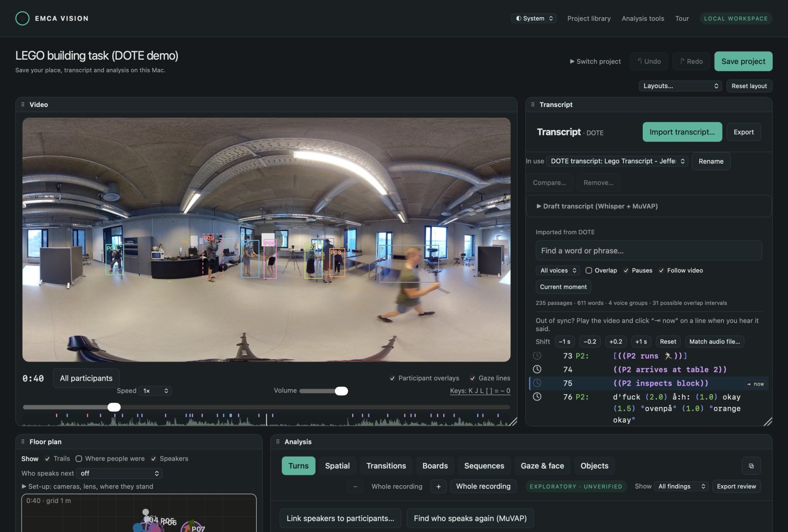Open the In use transcript selector
The width and height of the screenshot is (788, 532).
click(x=618, y=161)
